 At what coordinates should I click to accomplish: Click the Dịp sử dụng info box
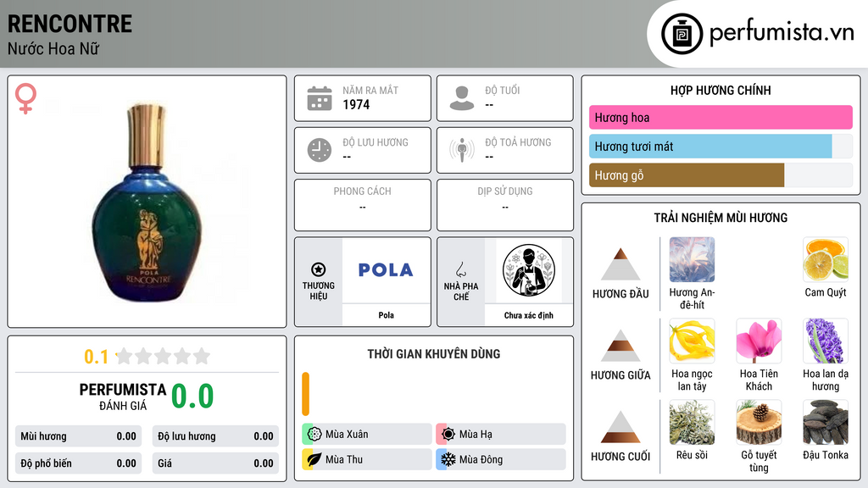(505, 205)
